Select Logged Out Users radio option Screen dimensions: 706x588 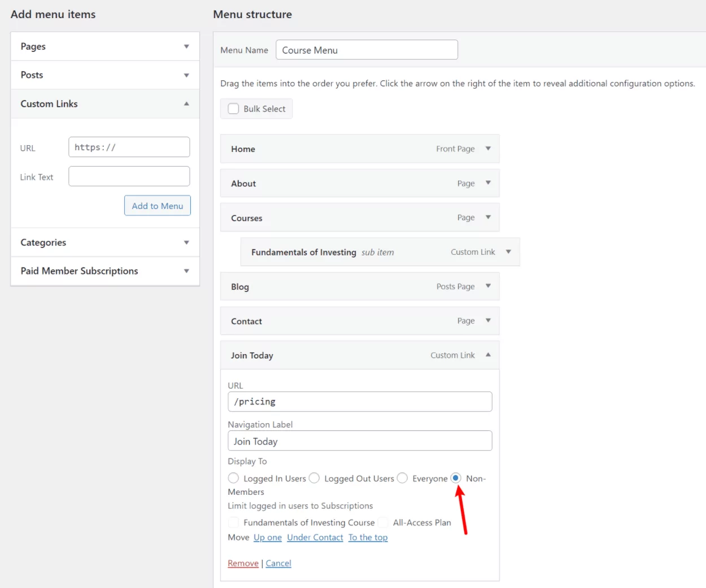coord(314,478)
